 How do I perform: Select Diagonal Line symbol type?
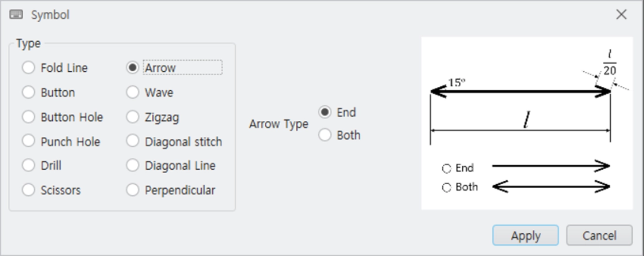click(171, 166)
